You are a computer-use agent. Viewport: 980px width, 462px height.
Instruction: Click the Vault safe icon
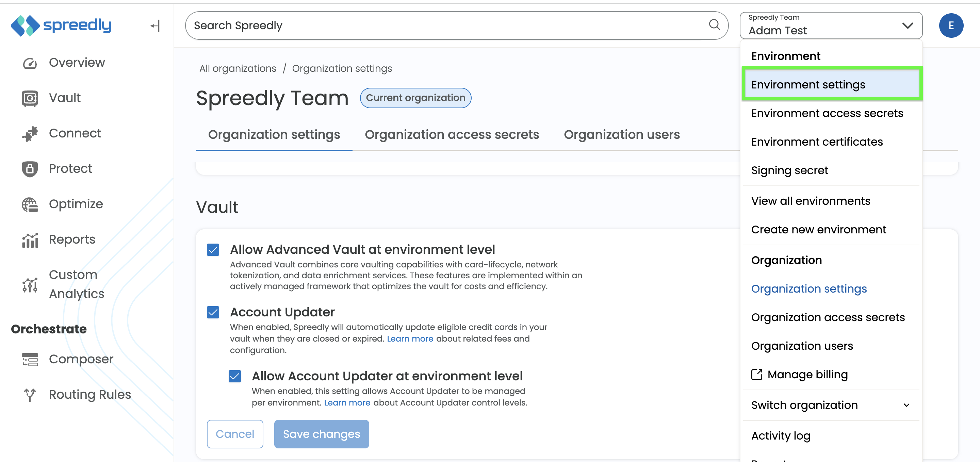30,98
